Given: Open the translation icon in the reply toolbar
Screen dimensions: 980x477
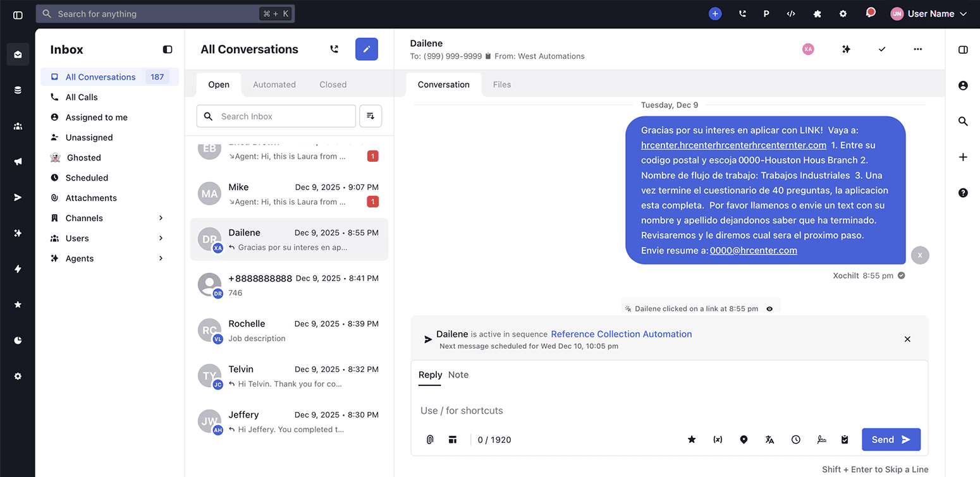Looking at the screenshot, I should pyautogui.click(x=769, y=439).
